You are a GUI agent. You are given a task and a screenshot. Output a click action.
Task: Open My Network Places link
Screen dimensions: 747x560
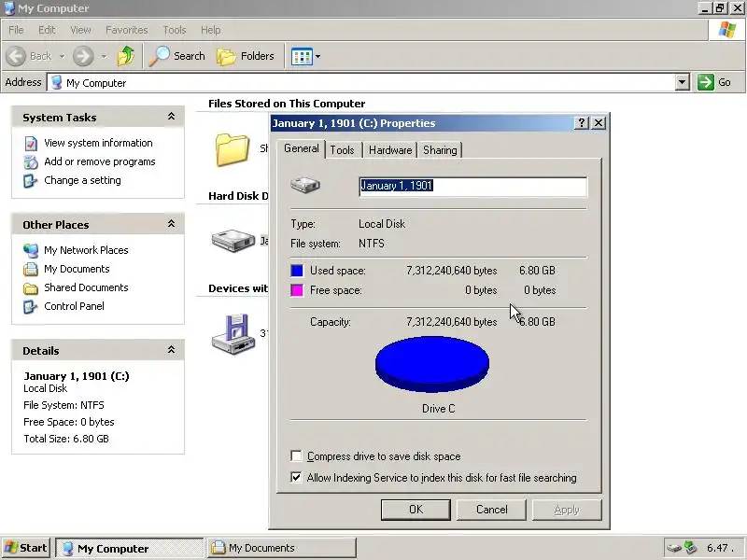click(x=86, y=250)
